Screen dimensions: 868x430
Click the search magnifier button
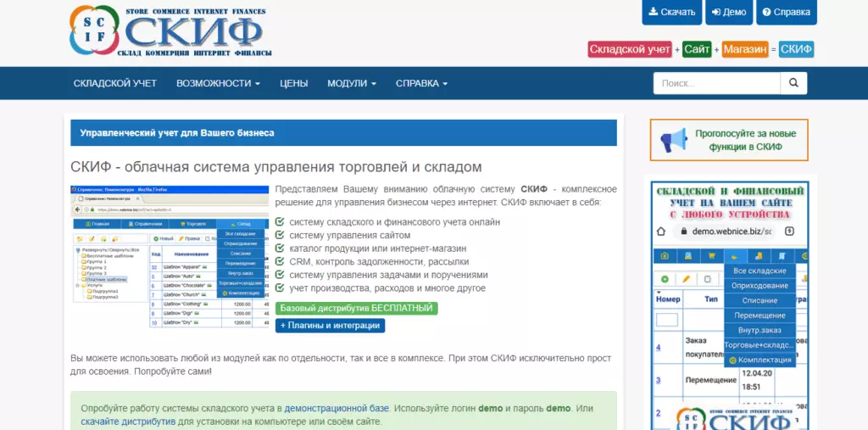pos(793,83)
